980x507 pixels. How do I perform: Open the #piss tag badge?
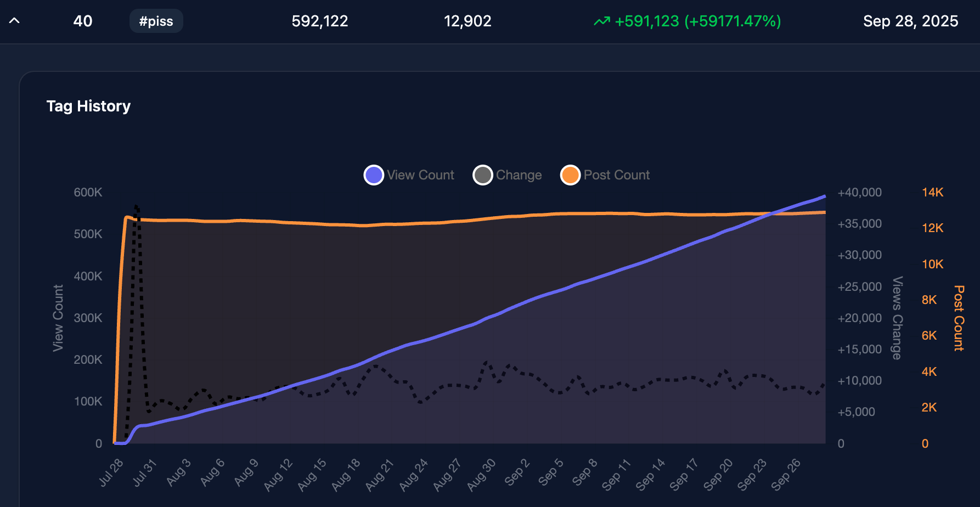(x=156, y=21)
